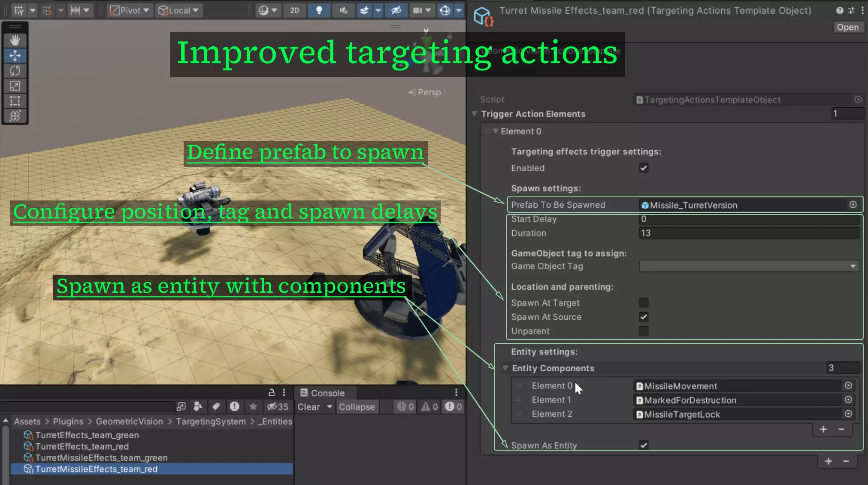Screen dimensions: 868x485
Task: Collapse Entity Components list
Action: (505, 368)
